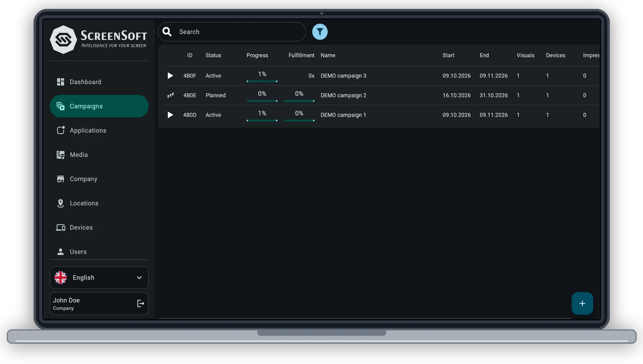Click the '31.10.2026' end date

coord(494,95)
